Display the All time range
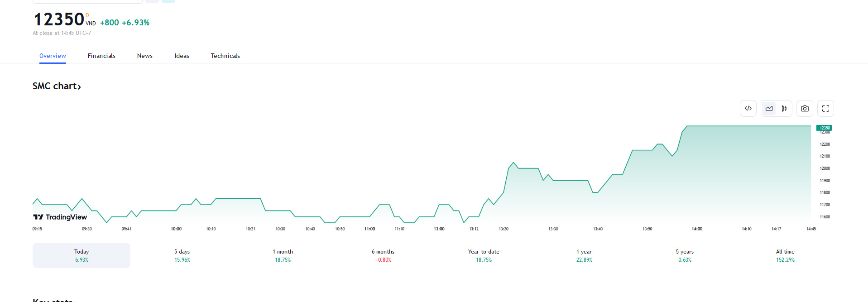This screenshot has width=868, height=302. (785, 255)
